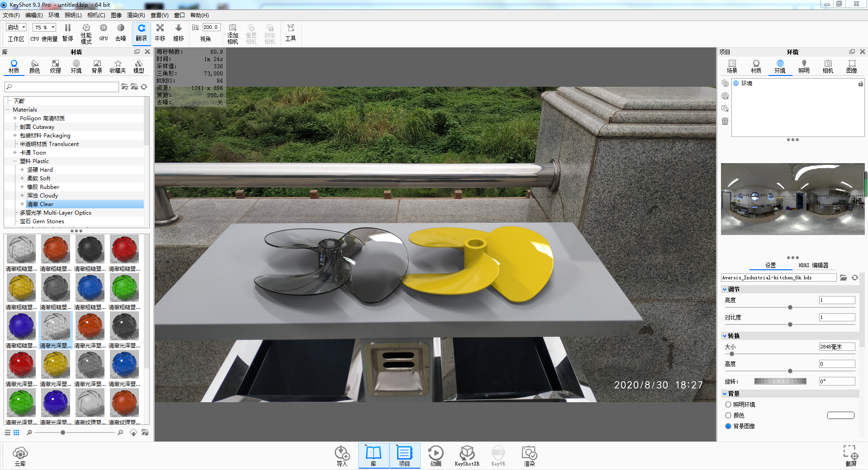Screen dimensions: 868x470
Task: Expand 浑浊 Cloudy subfolder
Action: pyautogui.click(x=22, y=196)
